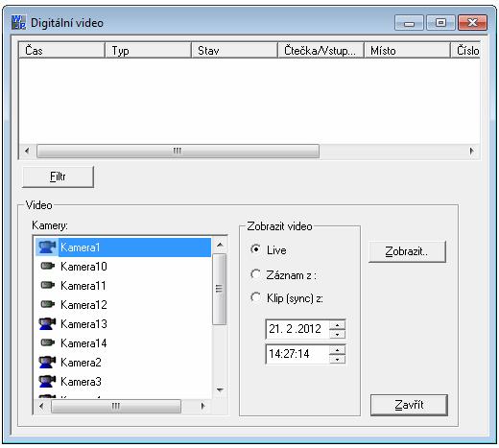Pick the Kamera14 camera icon
Screen dimensions: 499x448
(x=48, y=342)
